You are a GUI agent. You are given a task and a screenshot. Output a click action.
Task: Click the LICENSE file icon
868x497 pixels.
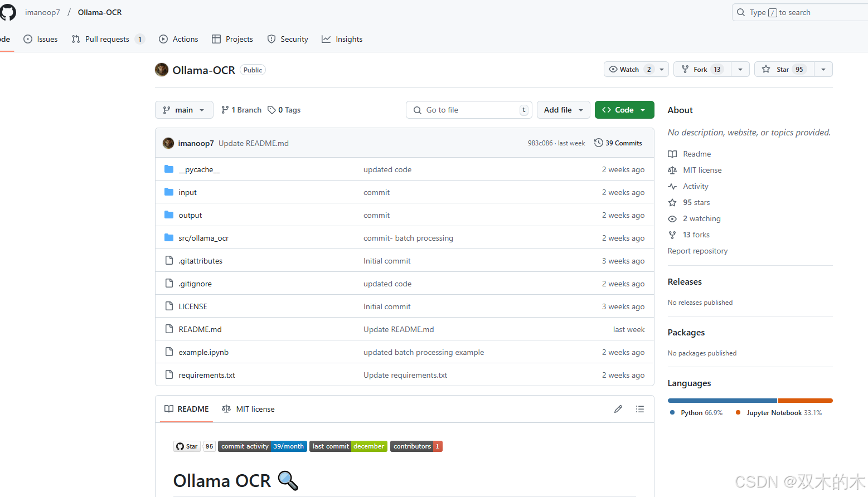[169, 306]
